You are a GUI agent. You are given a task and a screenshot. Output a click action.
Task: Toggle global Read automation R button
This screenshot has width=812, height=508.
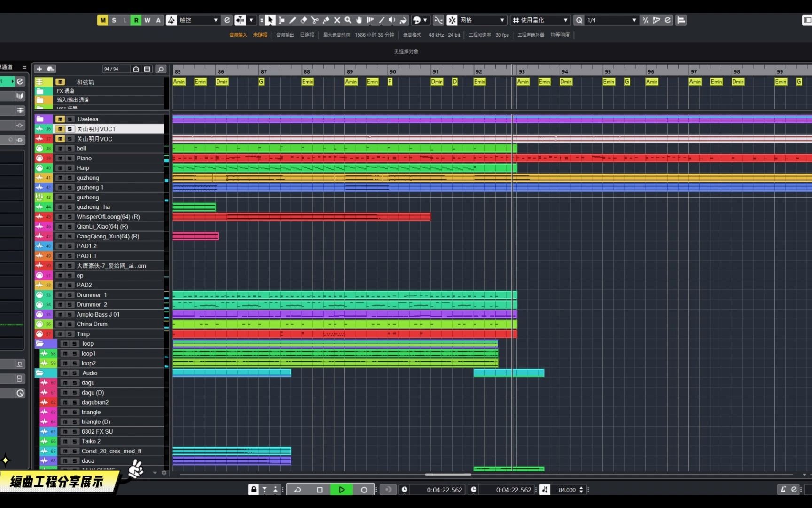point(136,20)
